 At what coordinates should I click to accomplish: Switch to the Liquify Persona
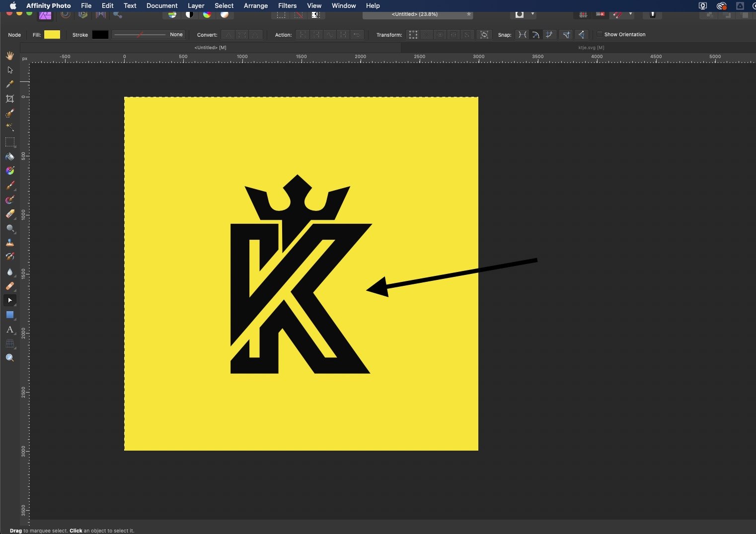coord(65,14)
